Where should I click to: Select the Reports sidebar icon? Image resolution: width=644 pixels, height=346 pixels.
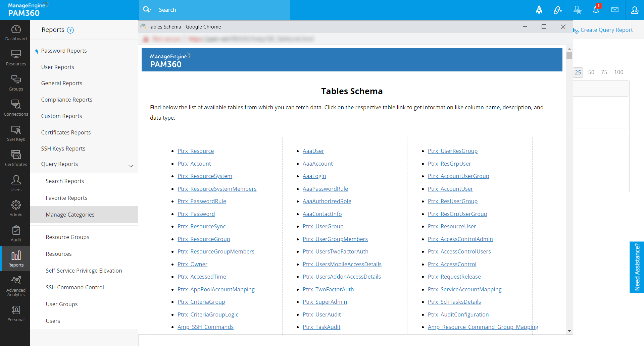click(x=16, y=259)
